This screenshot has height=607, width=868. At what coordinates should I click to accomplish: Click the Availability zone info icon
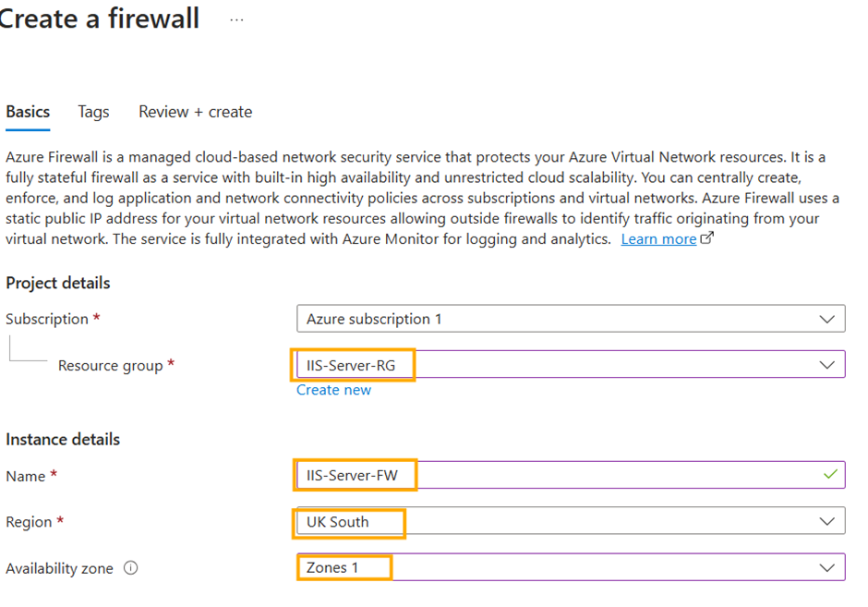[x=130, y=568]
